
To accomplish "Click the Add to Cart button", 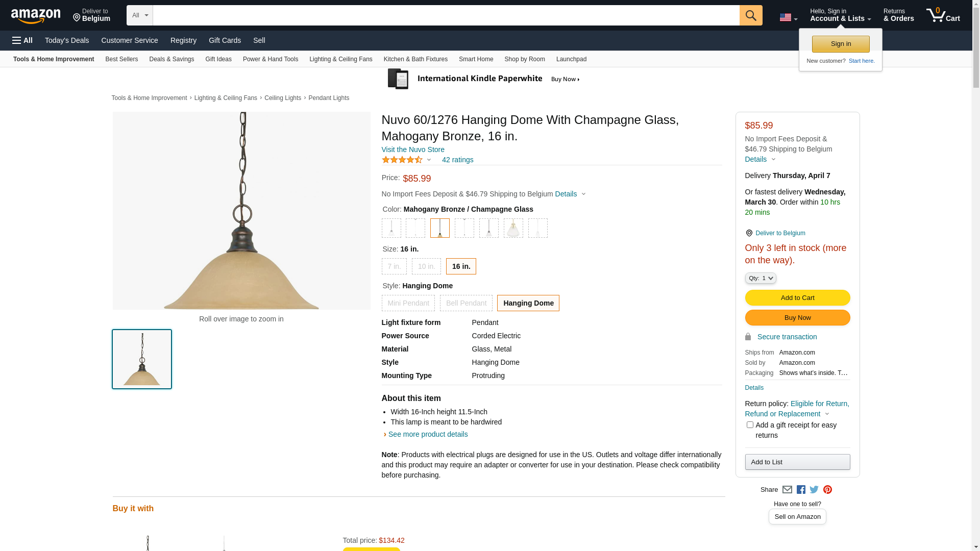I will [x=797, y=298].
